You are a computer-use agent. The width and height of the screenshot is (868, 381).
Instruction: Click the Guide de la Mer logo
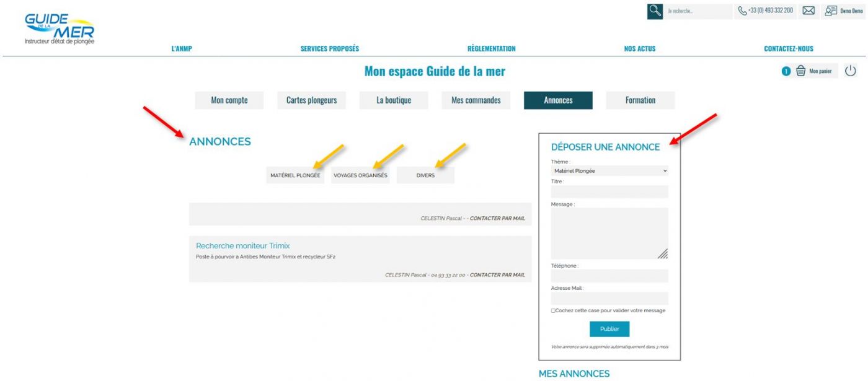point(57,25)
